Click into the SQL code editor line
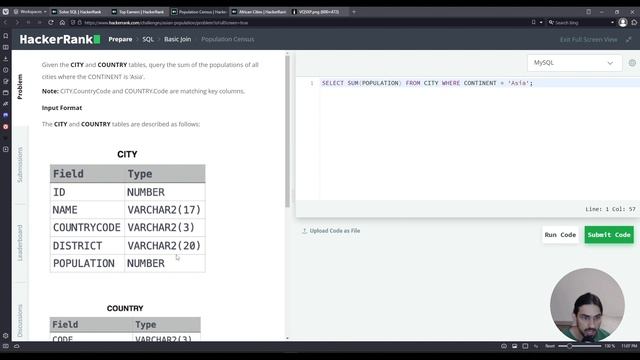Screen dimensions: 640x360 tap(480, 83)
